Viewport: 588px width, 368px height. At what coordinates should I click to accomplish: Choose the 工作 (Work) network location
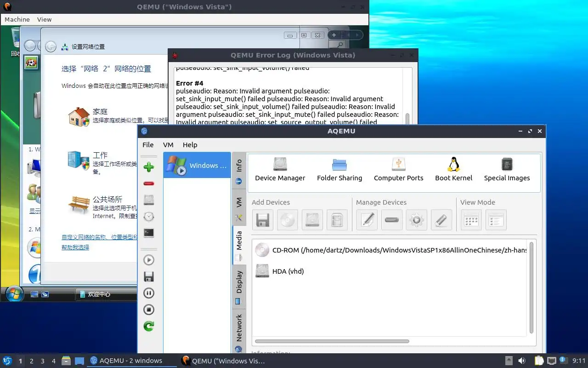(x=102, y=163)
